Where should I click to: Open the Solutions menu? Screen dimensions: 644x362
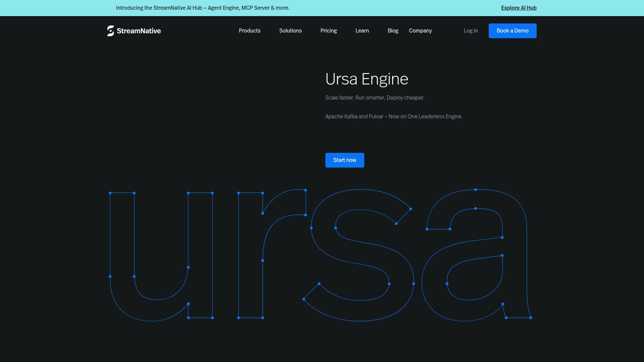(290, 31)
